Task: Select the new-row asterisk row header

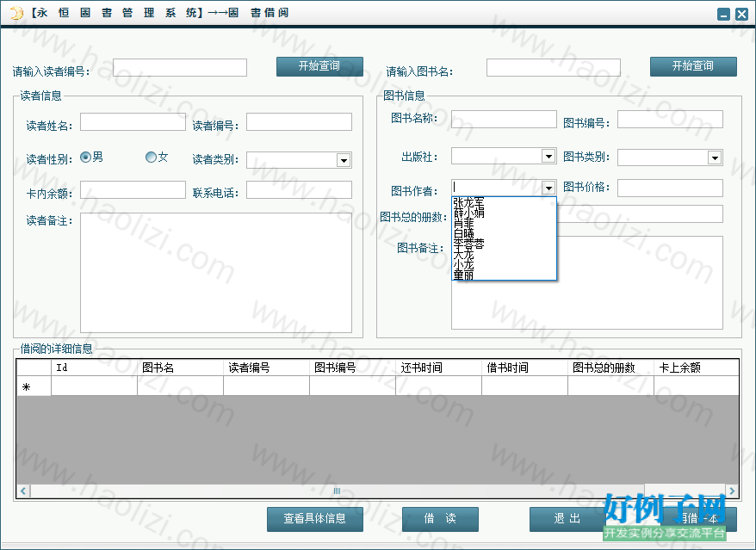Action: (34, 386)
